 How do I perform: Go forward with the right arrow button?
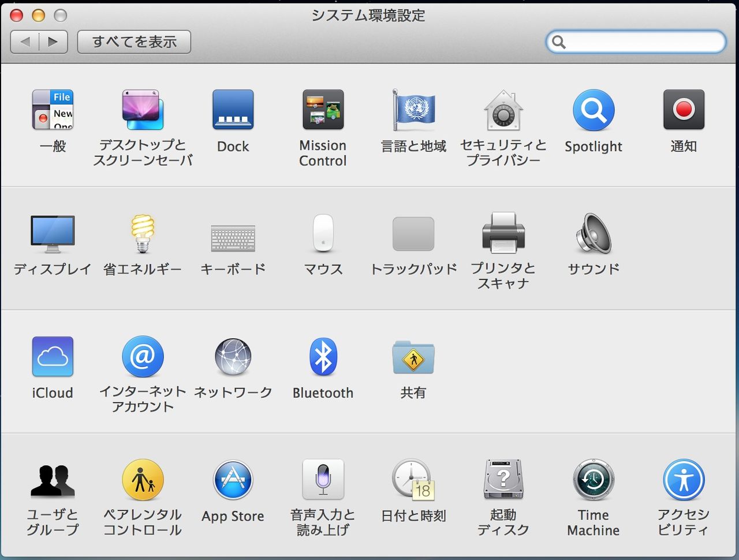pos(54,42)
